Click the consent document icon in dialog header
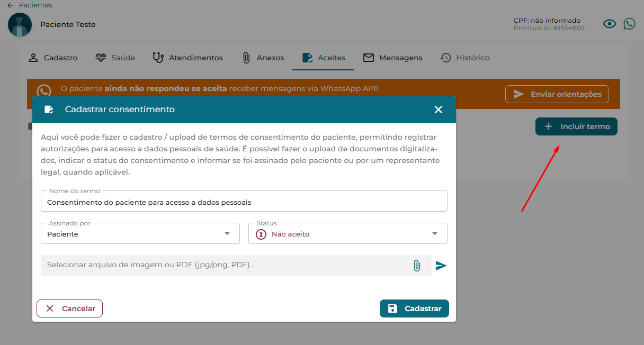The height and width of the screenshot is (345, 644). pos(49,110)
